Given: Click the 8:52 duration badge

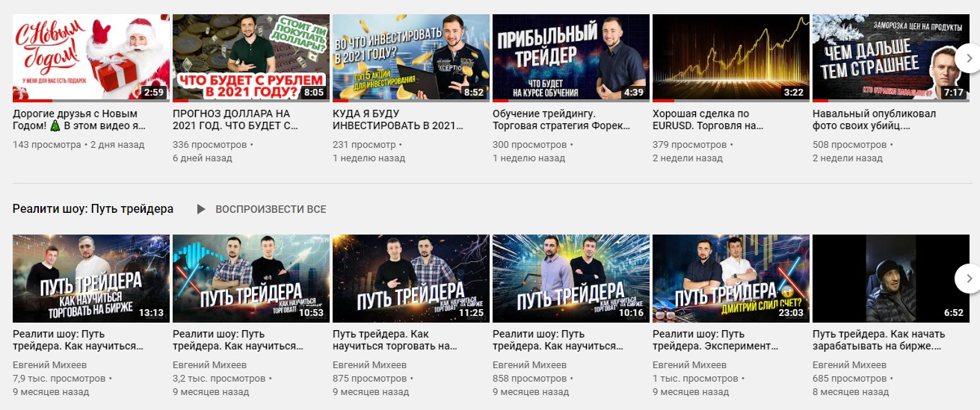Looking at the screenshot, I should click(x=472, y=93).
